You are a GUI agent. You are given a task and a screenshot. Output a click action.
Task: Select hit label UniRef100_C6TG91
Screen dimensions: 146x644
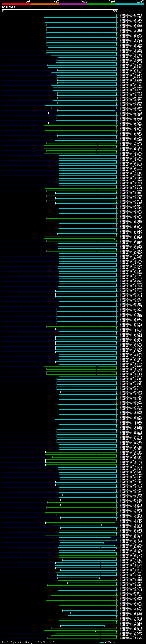tap(131, 20)
